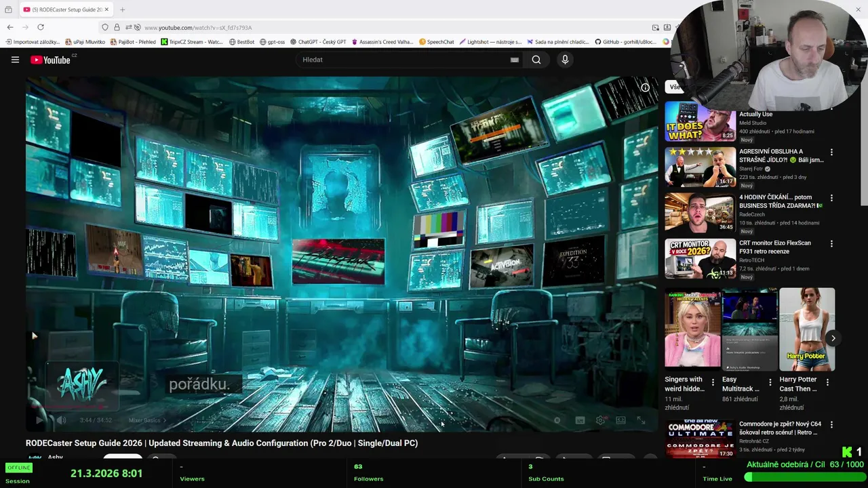Open the Harry Potter Cast Then Short

[807, 329]
